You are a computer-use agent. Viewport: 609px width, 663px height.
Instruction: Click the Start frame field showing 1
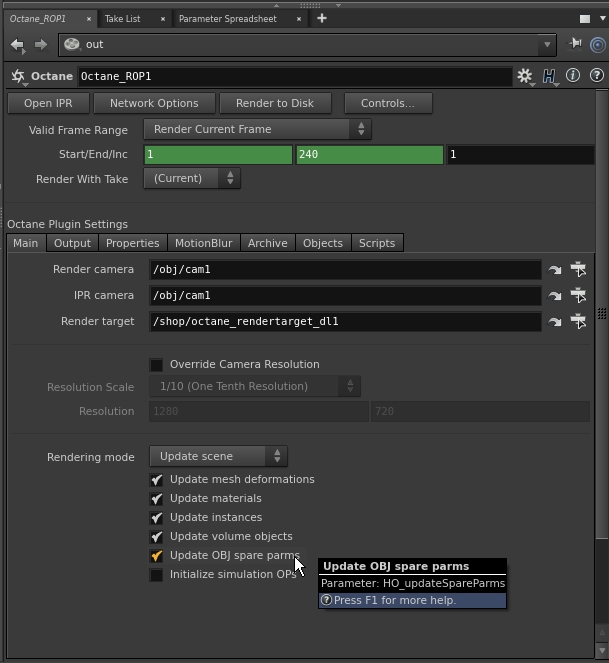tap(218, 154)
